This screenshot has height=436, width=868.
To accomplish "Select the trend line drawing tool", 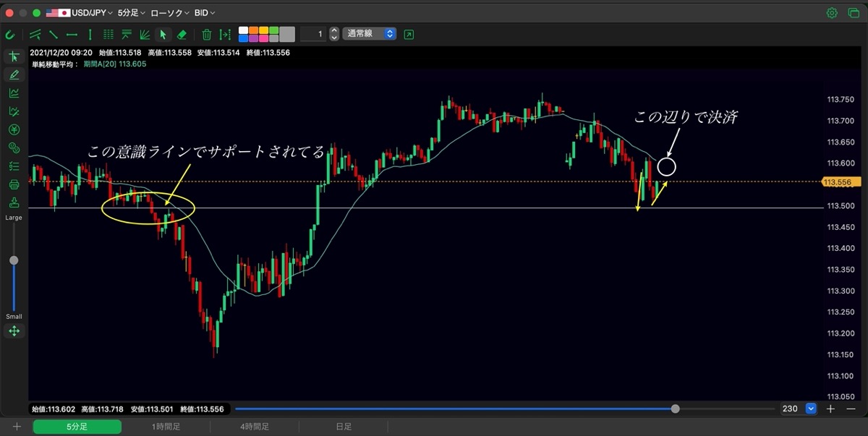I will click(x=35, y=34).
